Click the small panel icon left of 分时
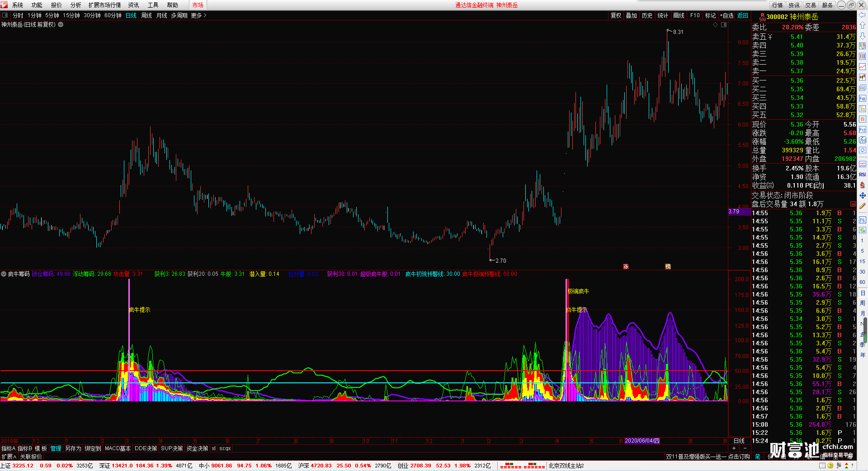The height and width of the screenshot is (471, 868). [5, 15]
